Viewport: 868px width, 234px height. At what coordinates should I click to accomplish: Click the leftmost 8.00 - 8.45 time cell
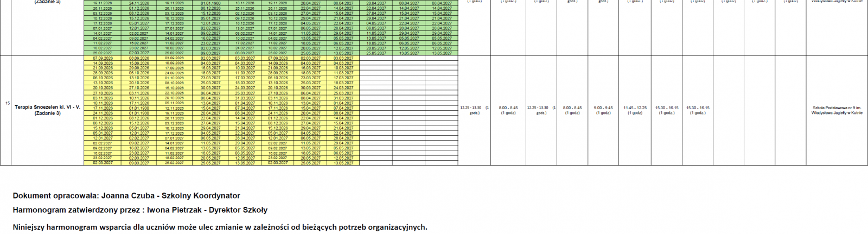508,110
